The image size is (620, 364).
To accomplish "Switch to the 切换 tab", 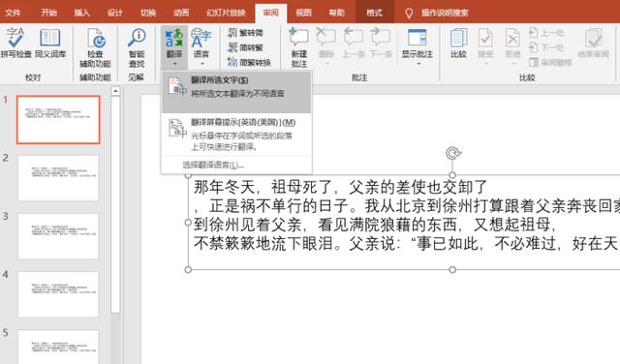I will [148, 13].
